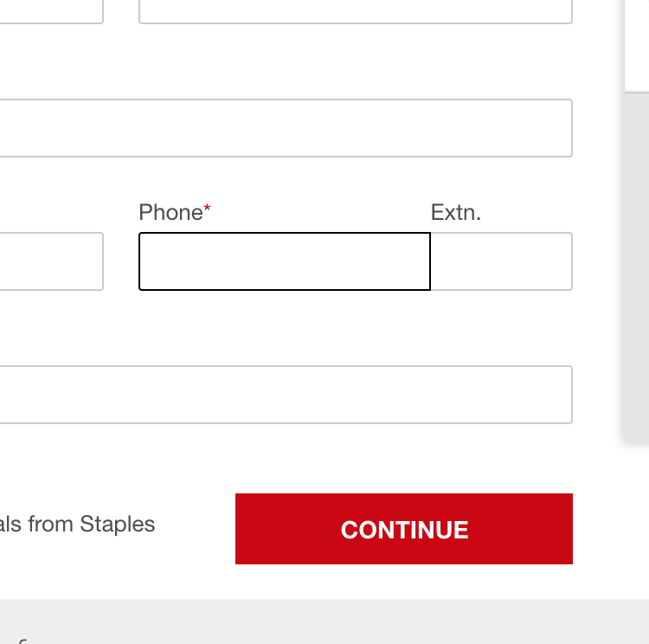Click the wide text field below the Phone field

pos(286,395)
